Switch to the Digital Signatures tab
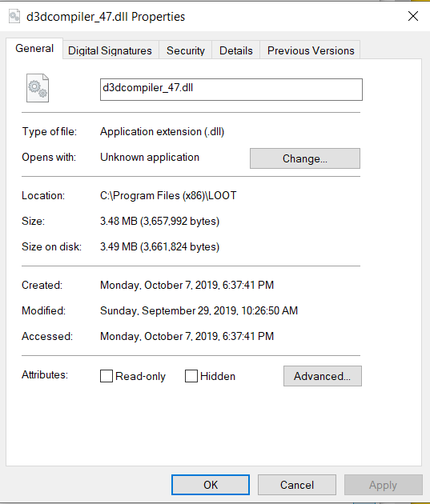The width and height of the screenshot is (430, 504). tap(110, 50)
